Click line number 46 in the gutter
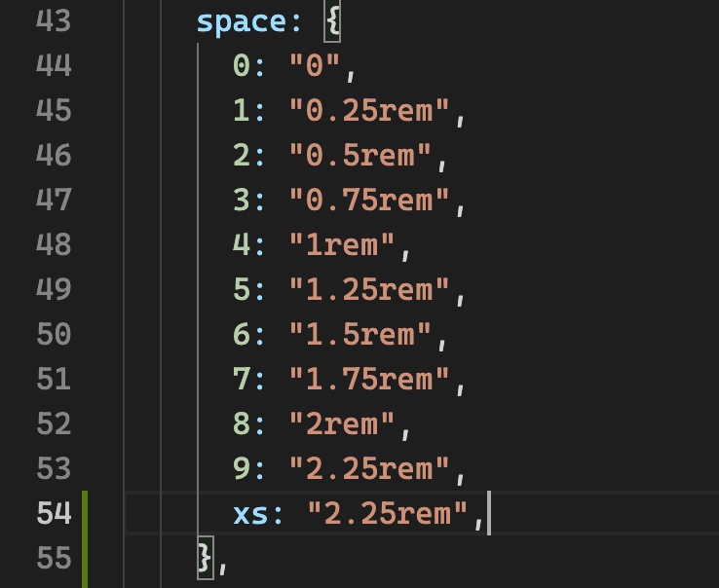This screenshot has width=719, height=588. pos(54,156)
